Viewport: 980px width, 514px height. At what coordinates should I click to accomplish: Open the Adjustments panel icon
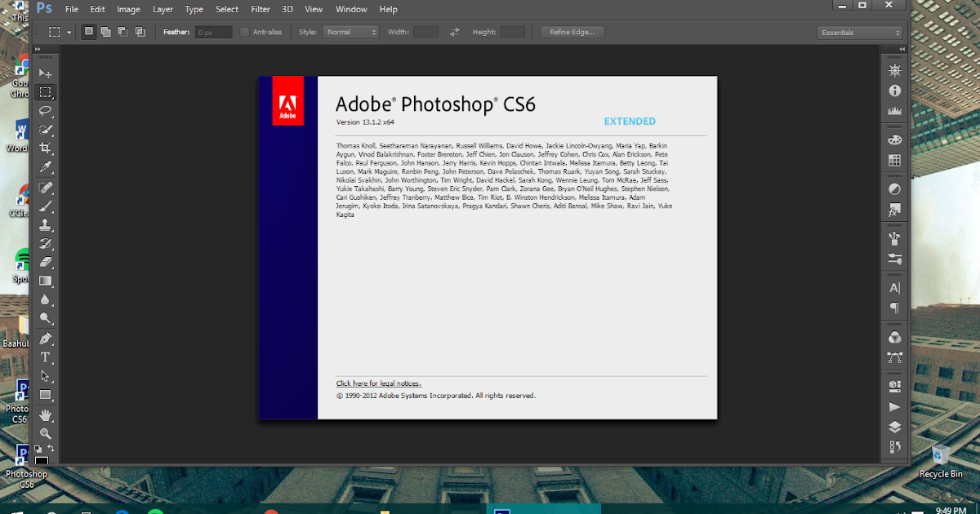click(894, 189)
